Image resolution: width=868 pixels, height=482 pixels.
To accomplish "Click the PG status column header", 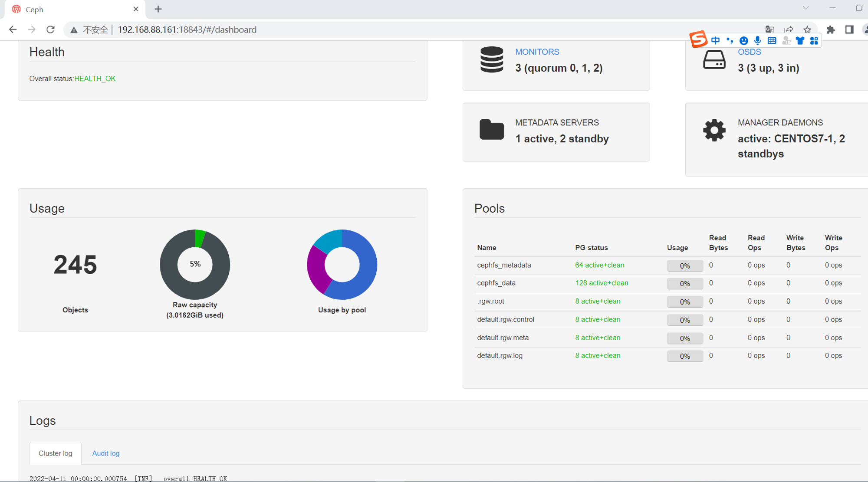I will [591, 248].
